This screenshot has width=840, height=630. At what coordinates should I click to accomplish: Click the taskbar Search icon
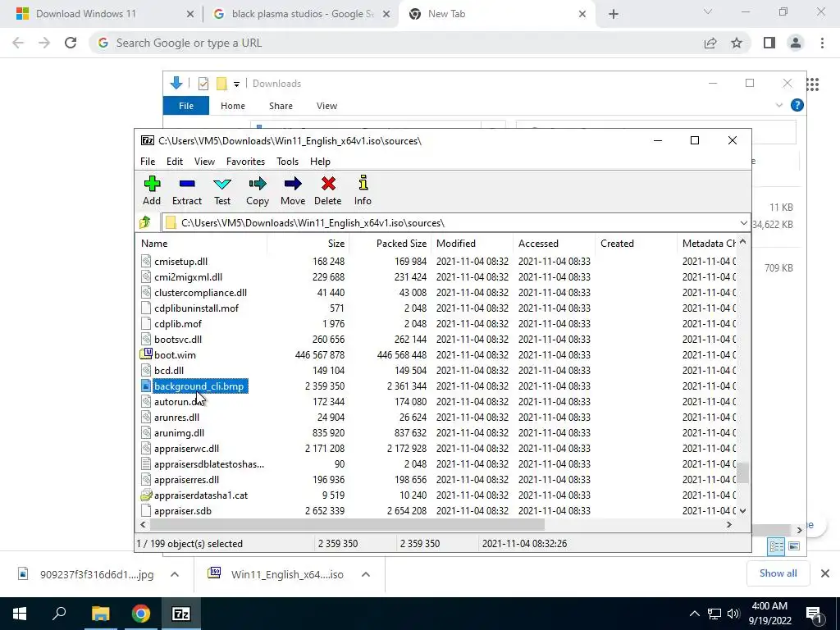[59, 614]
